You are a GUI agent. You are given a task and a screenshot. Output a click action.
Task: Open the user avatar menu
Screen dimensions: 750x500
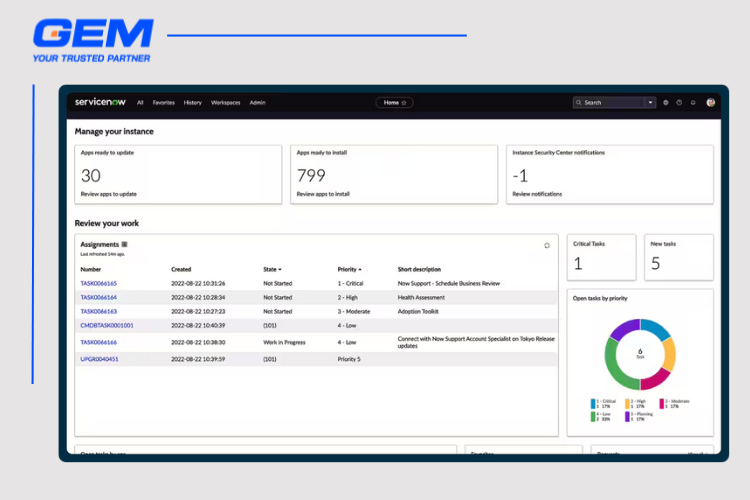(711, 102)
